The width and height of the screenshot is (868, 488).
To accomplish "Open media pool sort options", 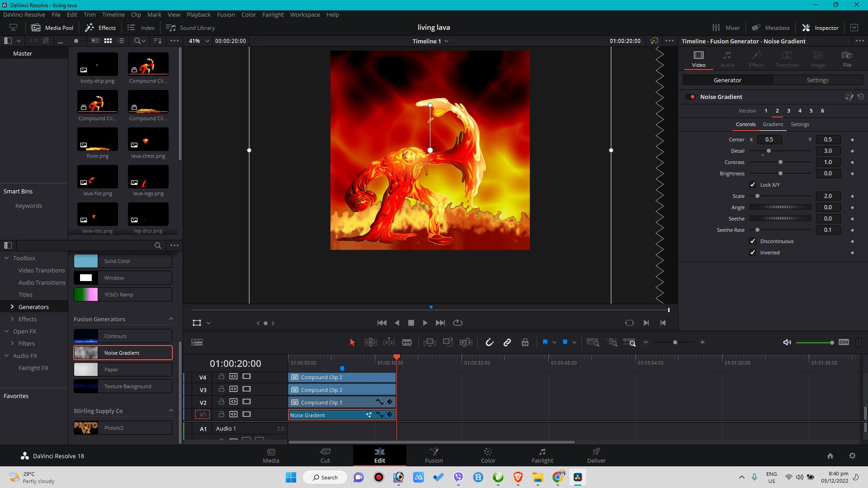I will click(x=158, y=41).
